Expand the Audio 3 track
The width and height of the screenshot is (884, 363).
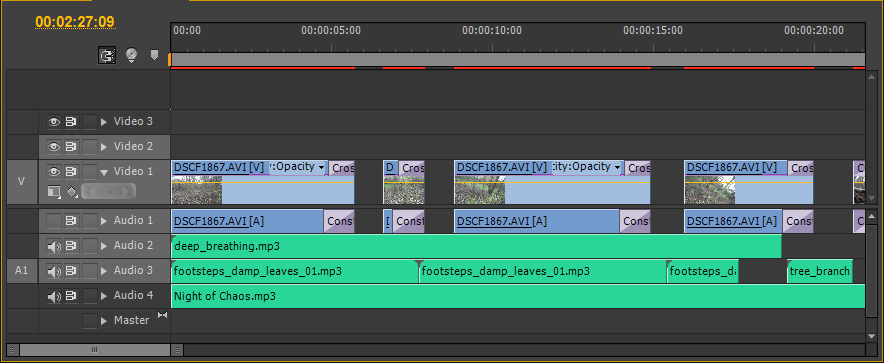tap(104, 271)
